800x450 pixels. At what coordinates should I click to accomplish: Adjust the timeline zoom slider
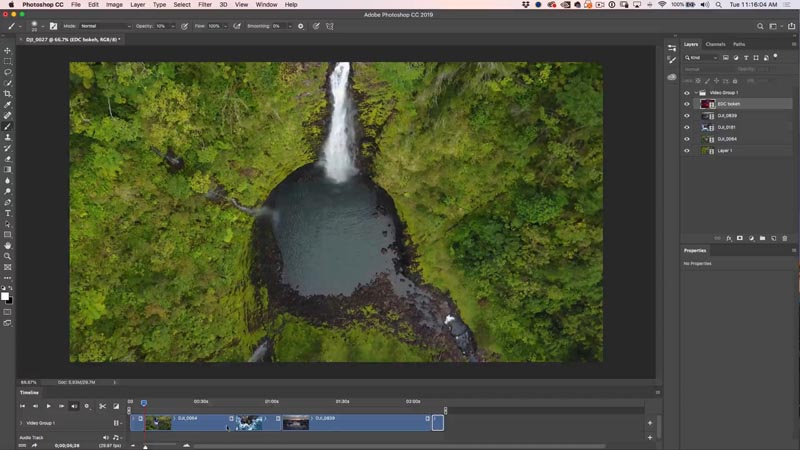click(145, 446)
